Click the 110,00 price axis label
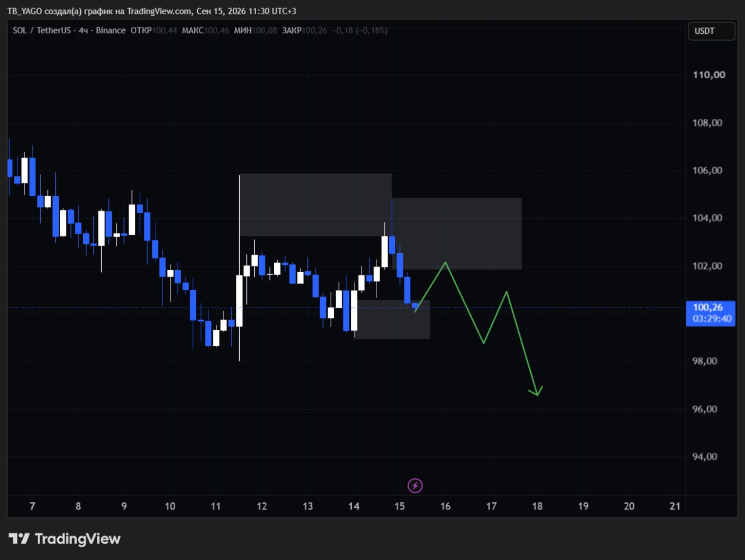Screen dimensions: 745x560 [x=709, y=75]
